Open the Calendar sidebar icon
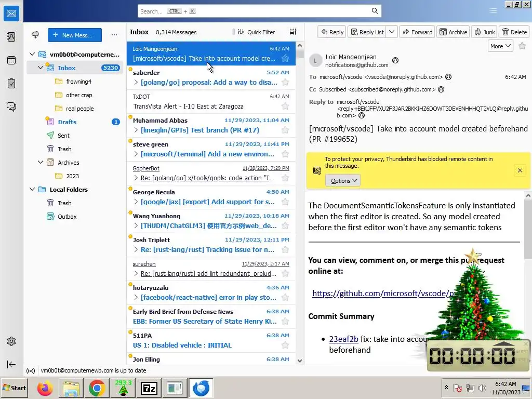Viewport: 532px width, 399px height. click(x=11, y=60)
